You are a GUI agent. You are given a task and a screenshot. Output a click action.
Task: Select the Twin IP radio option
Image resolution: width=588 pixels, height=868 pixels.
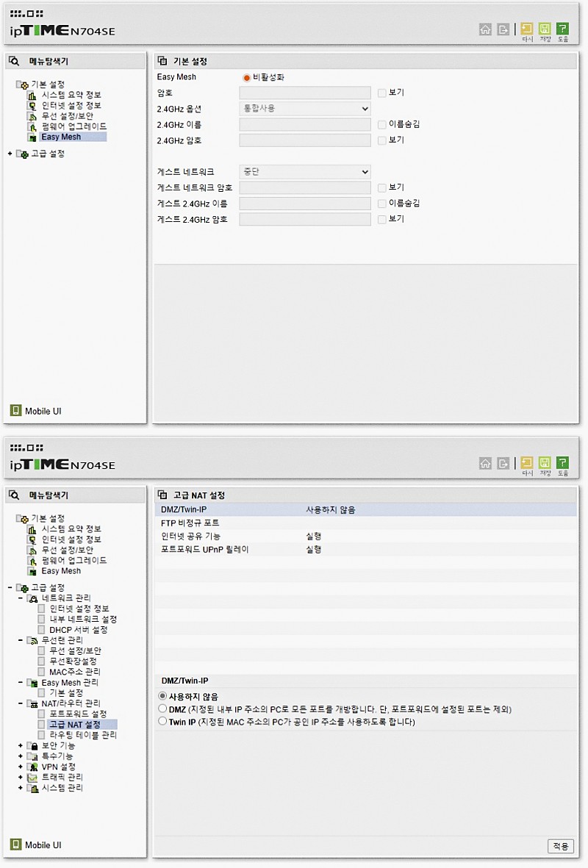[x=162, y=722]
